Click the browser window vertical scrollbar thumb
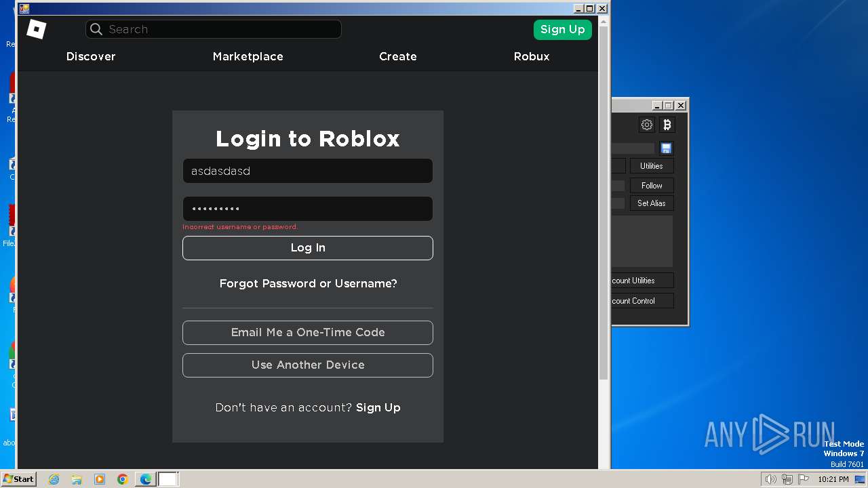 pos(604,203)
